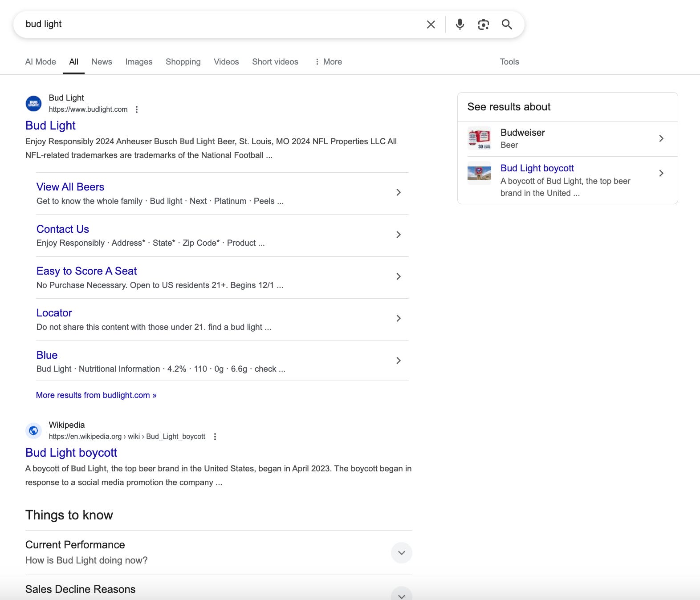Click the https://www.budlight.com URL text
Screen dimensions: 700x600
click(88, 109)
